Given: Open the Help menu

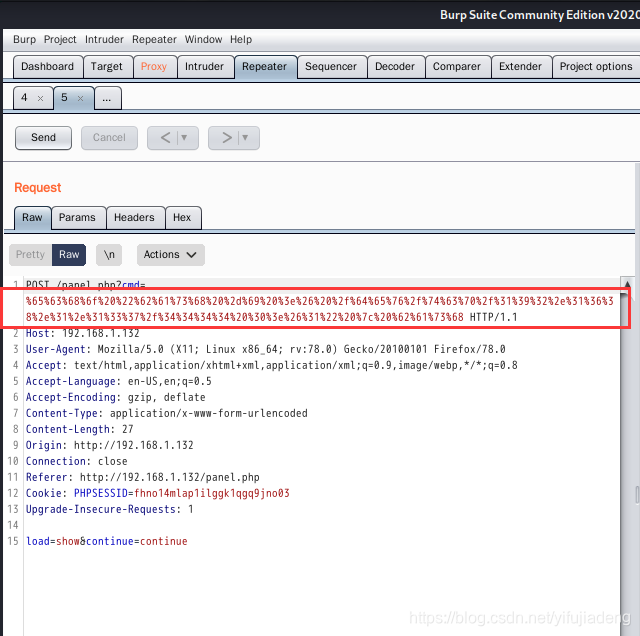Looking at the screenshot, I should point(241,40).
